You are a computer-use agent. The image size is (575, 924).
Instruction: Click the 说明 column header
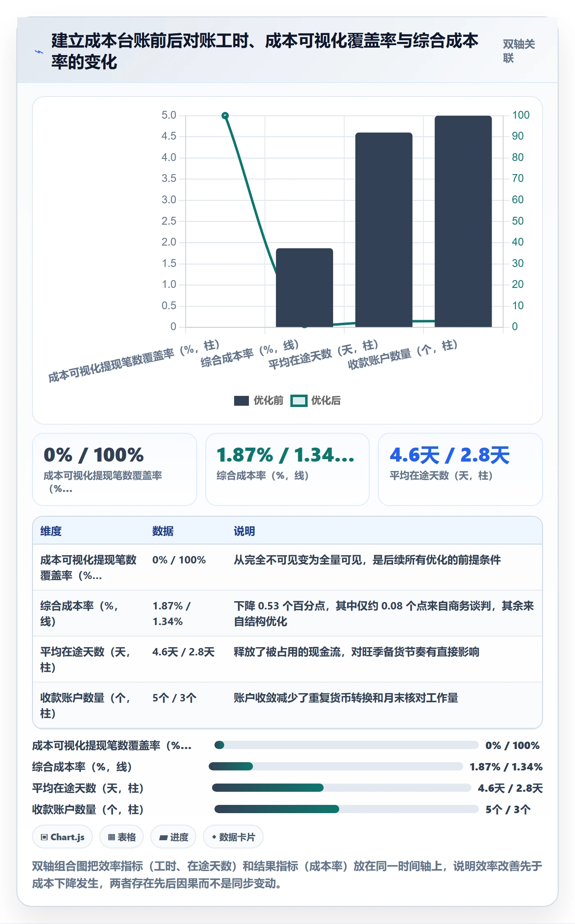click(244, 531)
